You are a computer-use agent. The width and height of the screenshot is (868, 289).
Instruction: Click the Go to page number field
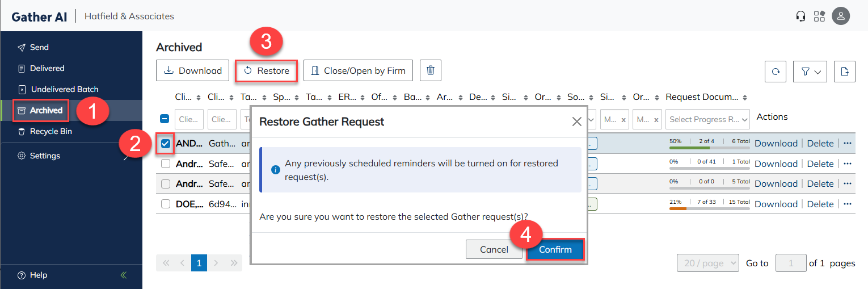click(790, 263)
